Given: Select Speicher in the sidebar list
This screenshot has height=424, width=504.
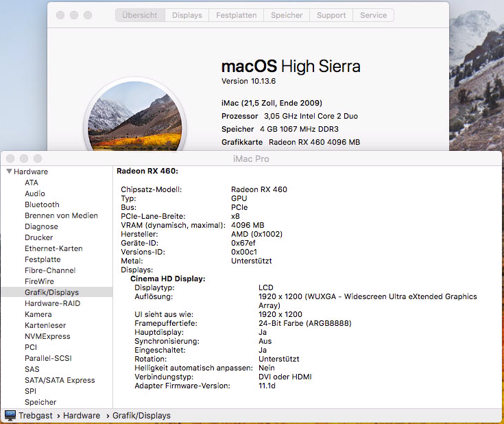Looking at the screenshot, I should [40, 402].
